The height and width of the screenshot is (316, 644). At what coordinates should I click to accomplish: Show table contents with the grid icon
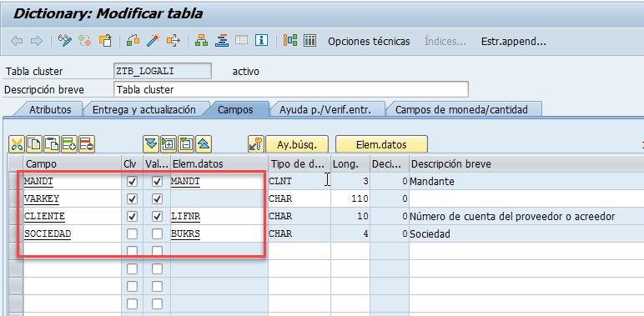click(x=309, y=41)
